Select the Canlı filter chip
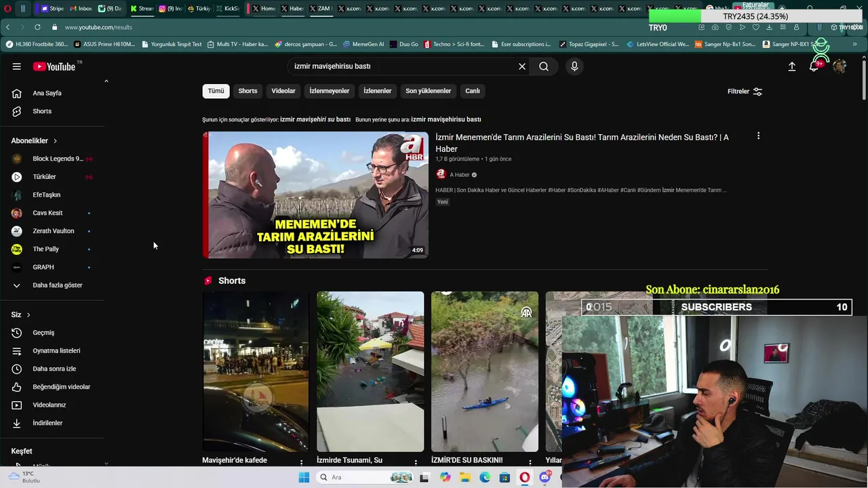The width and height of the screenshot is (868, 488). click(x=473, y=91)
